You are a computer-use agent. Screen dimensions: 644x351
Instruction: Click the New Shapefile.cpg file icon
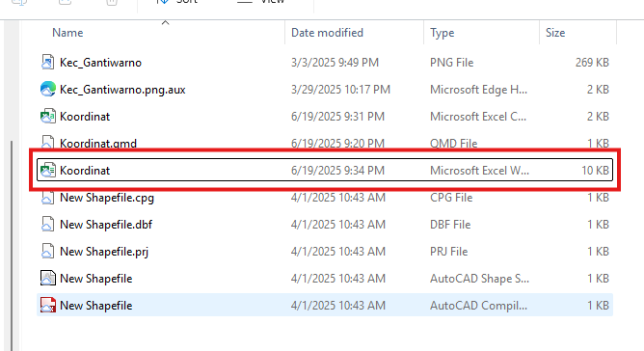tap(47, 198)
